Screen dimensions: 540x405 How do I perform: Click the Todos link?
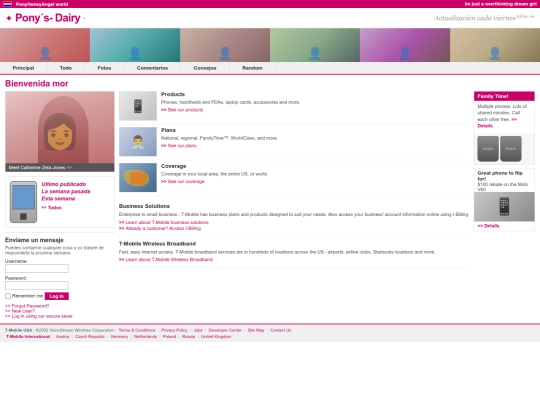[x=51, y=208]
